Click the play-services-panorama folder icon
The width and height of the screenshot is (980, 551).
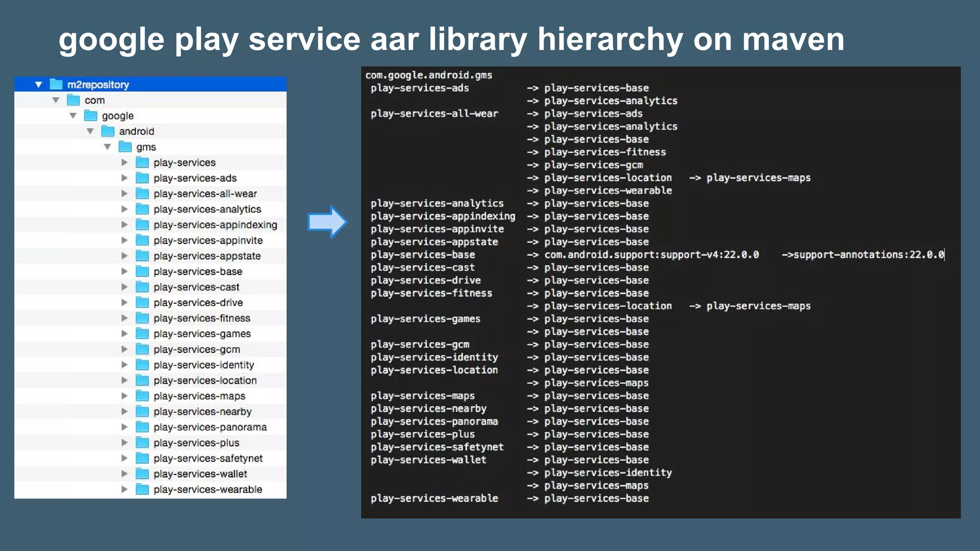[142, 427]
